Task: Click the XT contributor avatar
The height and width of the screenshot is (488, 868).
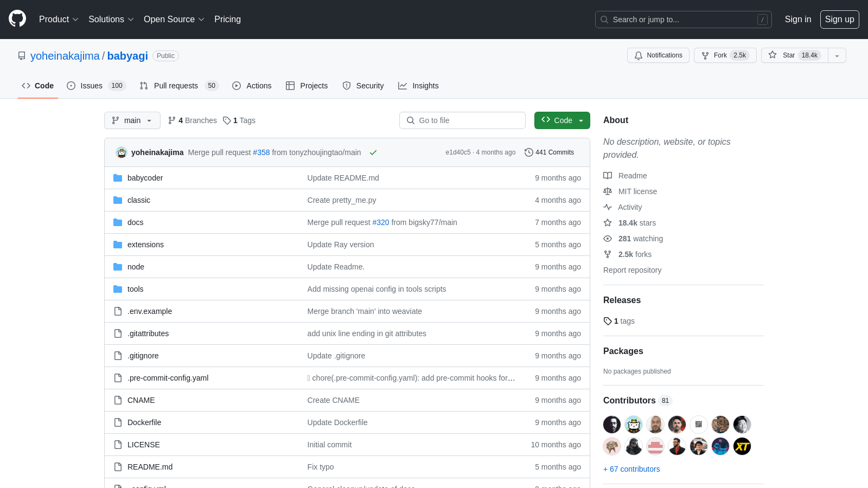Action: click(x=742, y=446)
